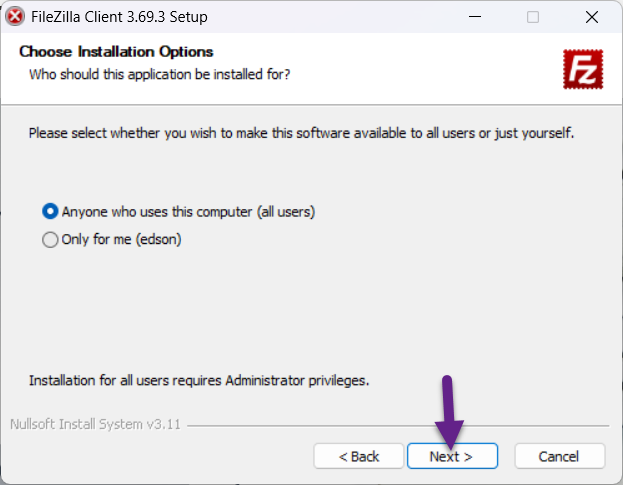Click the Administrator privileges notice text

tap(199, 380)
